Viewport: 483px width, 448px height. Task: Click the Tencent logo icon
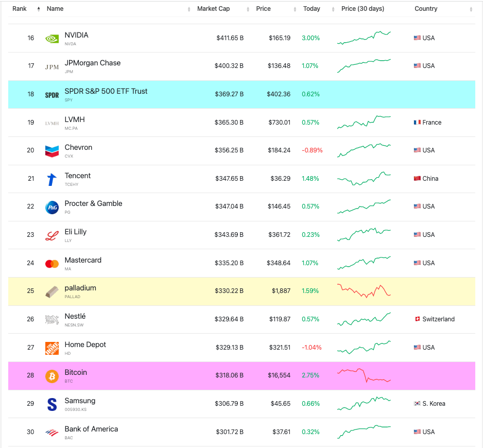coord(52,179)
